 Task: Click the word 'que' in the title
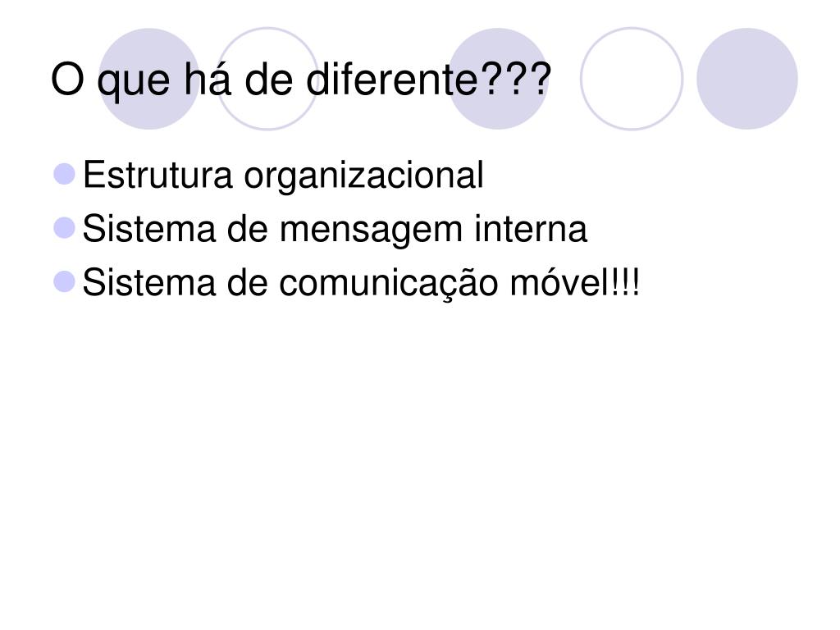134,83
